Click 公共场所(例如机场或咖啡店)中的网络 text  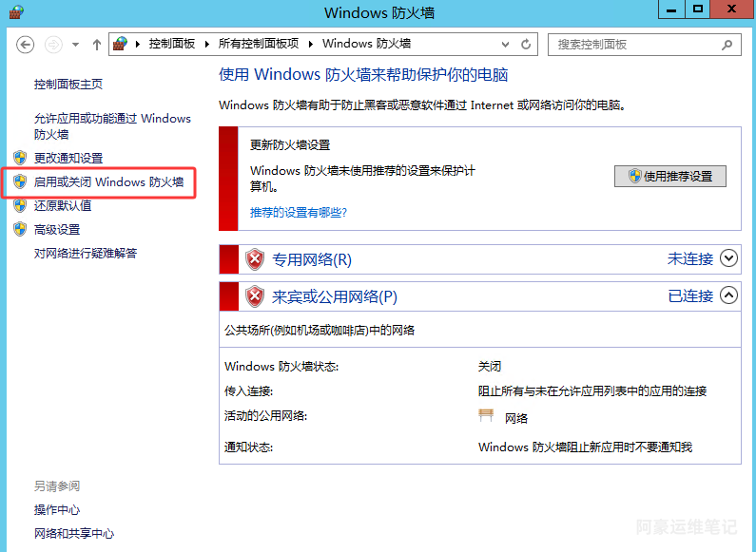coord(320,331)
